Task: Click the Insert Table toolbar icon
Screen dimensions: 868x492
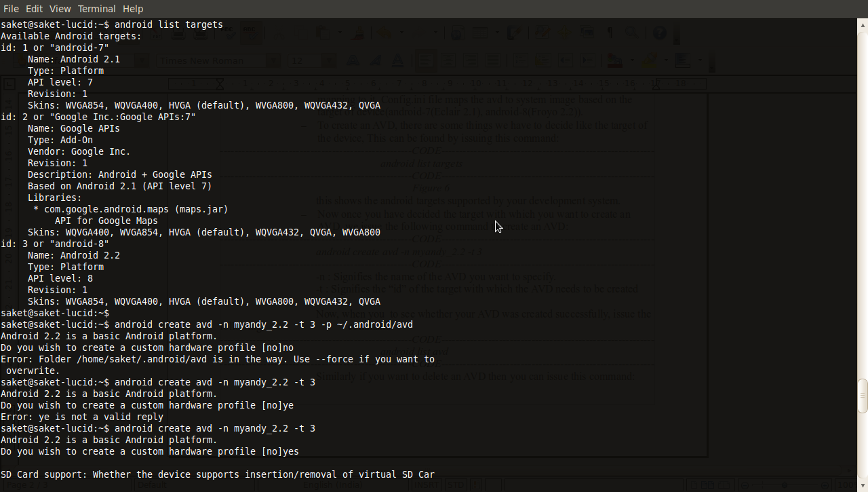Action: [x=480, y=33]
